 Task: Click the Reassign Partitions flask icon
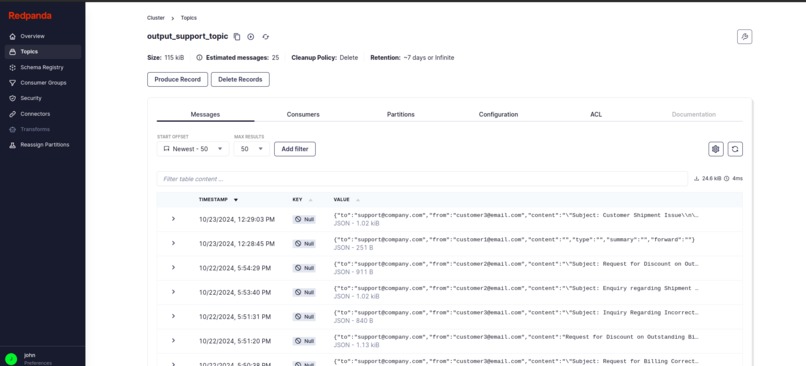pos(13,145)
